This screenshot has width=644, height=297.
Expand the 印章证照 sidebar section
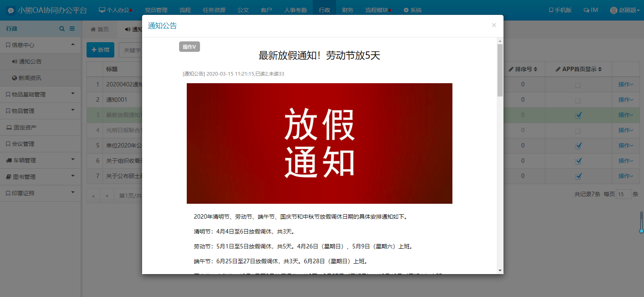coord(40,193)
